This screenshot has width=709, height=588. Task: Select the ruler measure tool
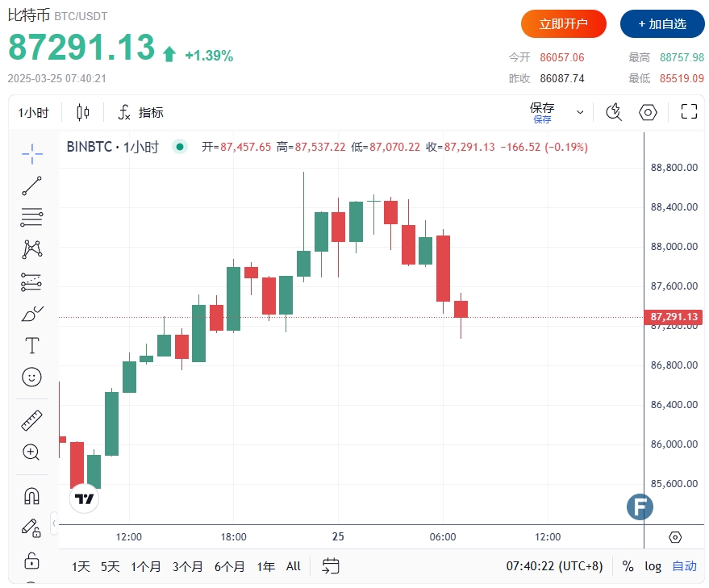(x=31, y=420)
